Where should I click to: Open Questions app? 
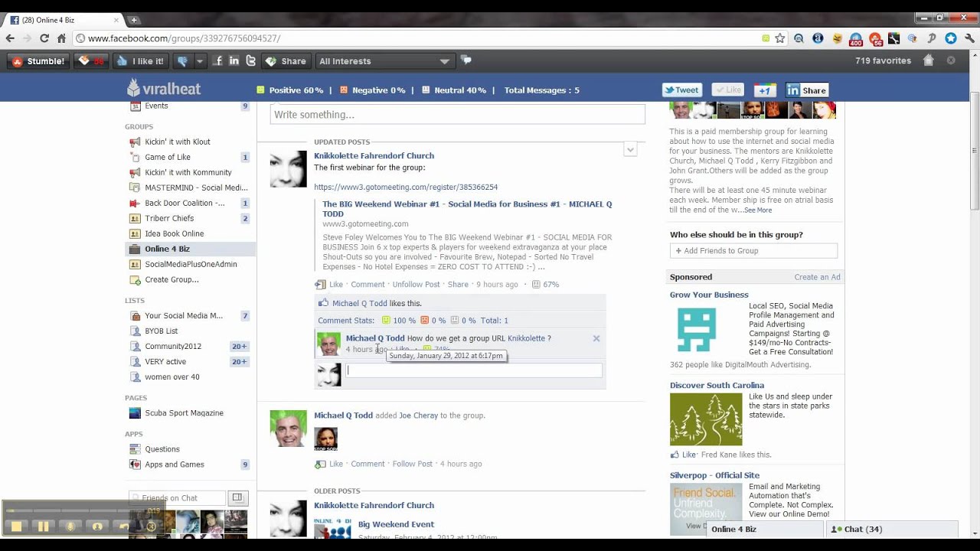pos(162,449)
